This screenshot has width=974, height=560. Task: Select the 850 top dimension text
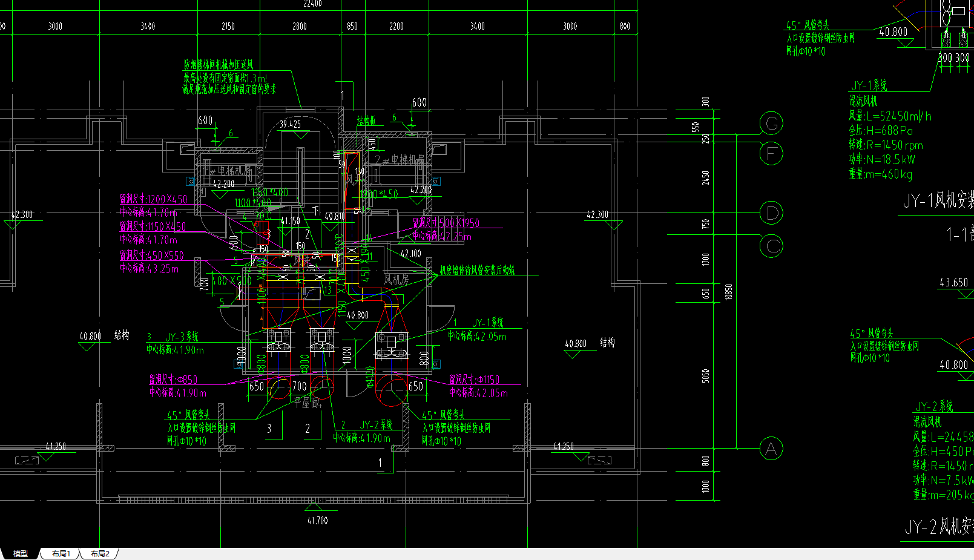tap(352, 26)
